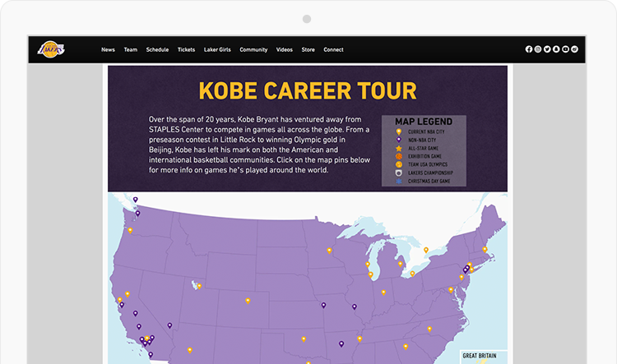Go to Laker Girls page
The height and width of the screenshot is (364, 617).
click(217, 49)
